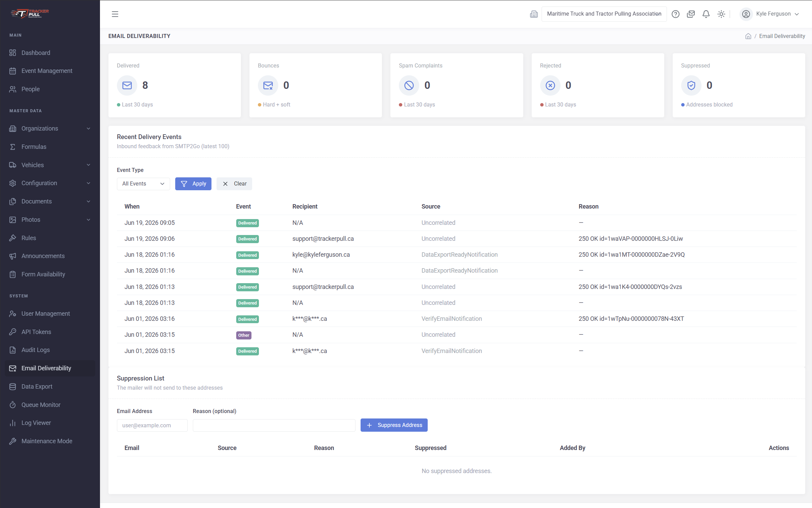The width and height of the screenshot is (812, 508).
Task: Clear the event filter
Action: tap(234, 184)
